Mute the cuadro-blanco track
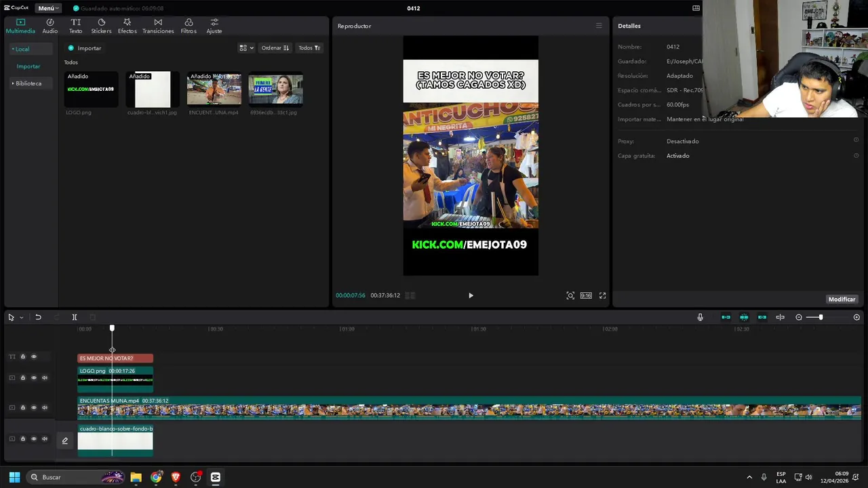The image size is (868, 488). (x=45, y=439)
